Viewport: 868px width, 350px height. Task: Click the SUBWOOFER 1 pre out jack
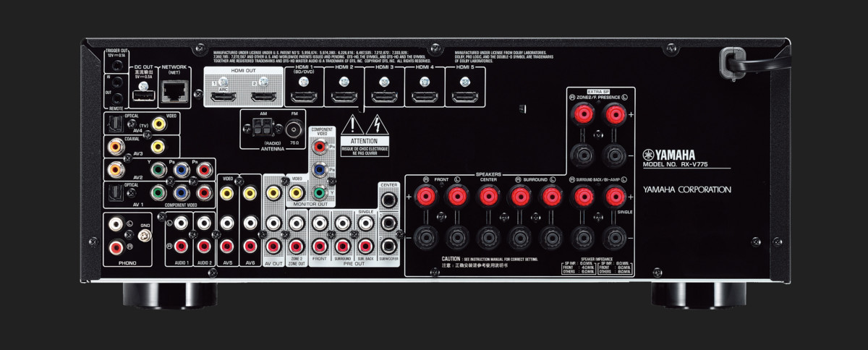point(388,223)
